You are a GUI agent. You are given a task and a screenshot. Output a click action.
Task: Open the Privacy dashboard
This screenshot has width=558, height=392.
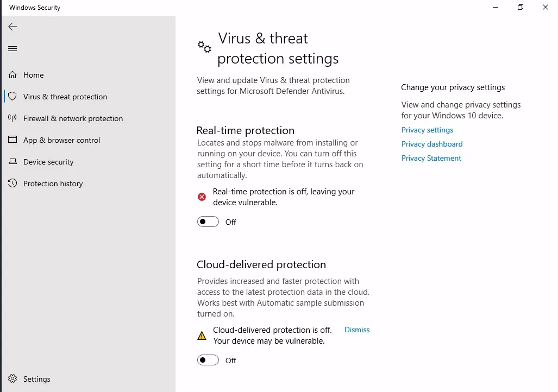pos(432,144)
